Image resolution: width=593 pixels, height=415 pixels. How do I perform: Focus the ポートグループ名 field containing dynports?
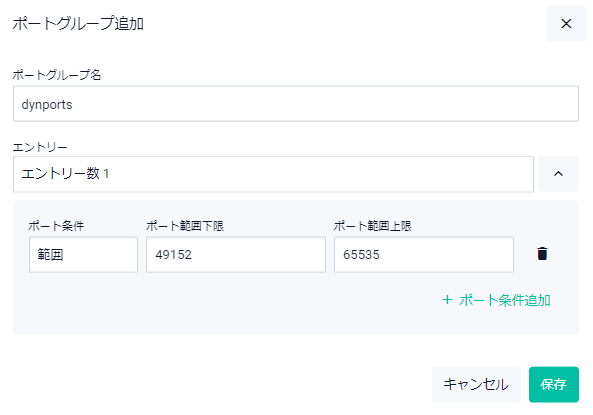pos(296,104)
